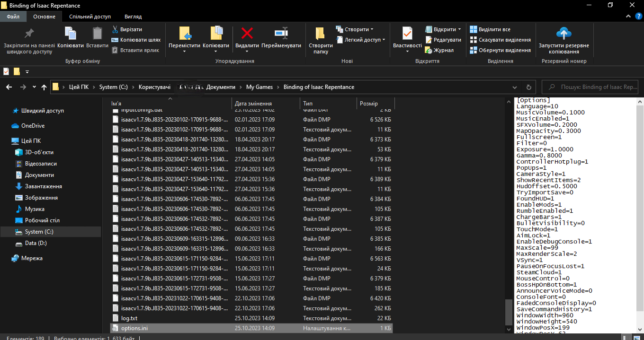Click Pin to Quick access (Закріпити на панелі швидкого доступу)
Viewport: 644px width, 340px height.
[x=29, y=41]
